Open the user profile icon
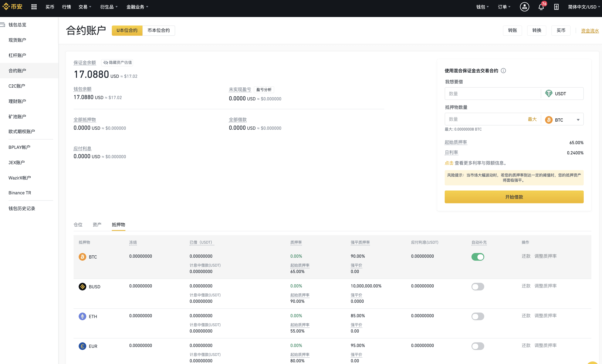 pyautogui.click(x=524, y=7)
